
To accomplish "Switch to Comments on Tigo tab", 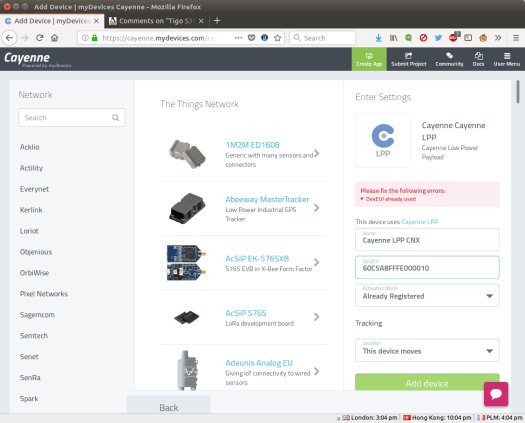I will coord(156,21).
